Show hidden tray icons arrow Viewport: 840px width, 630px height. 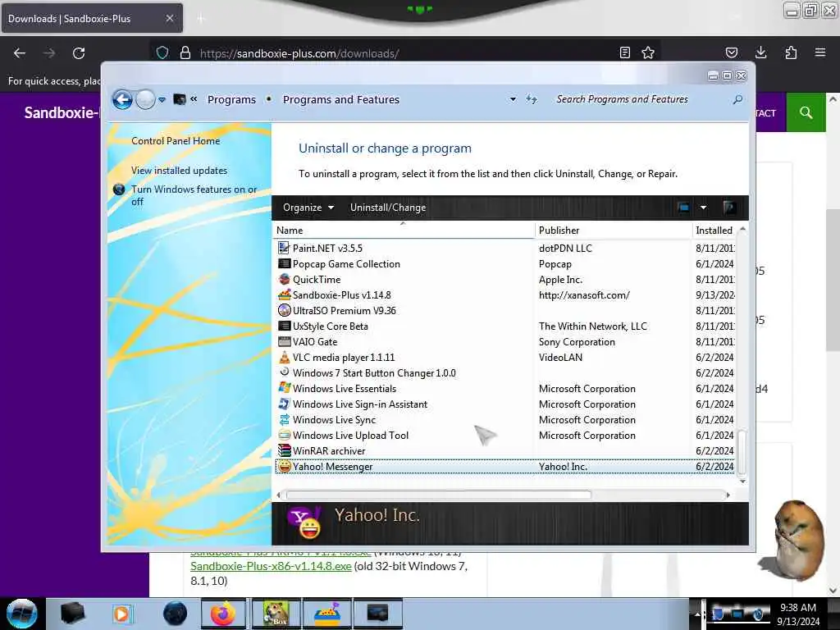(x=697, y=614)
